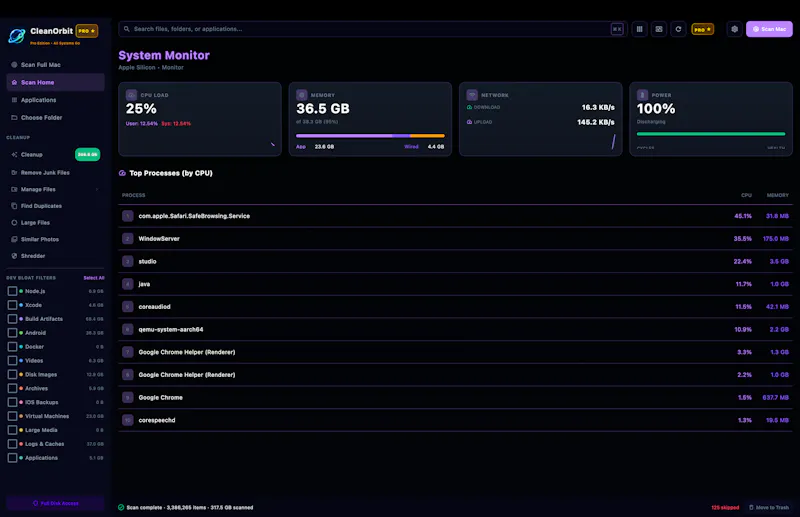The image size is (800, 517).
Task: Toggle the Docker filter checkbox
Action: point(12,347)
